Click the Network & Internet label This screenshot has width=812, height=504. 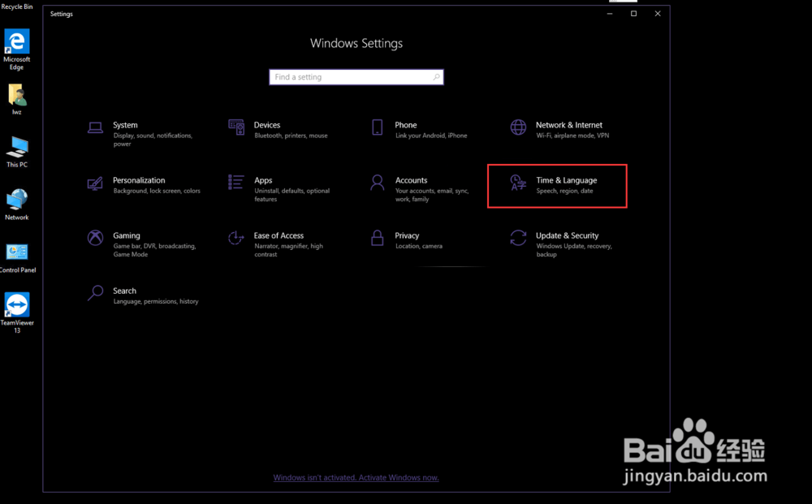point(569,125)
